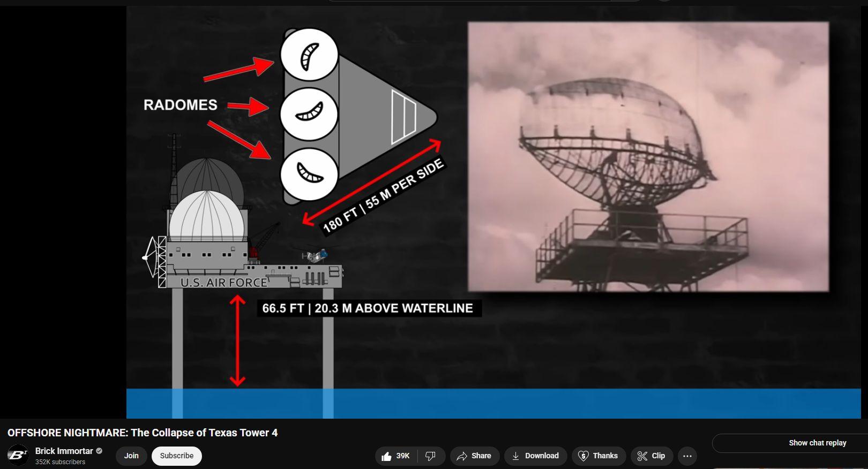Open the Brick Immortar channel avatar

[x=18, y=456]
